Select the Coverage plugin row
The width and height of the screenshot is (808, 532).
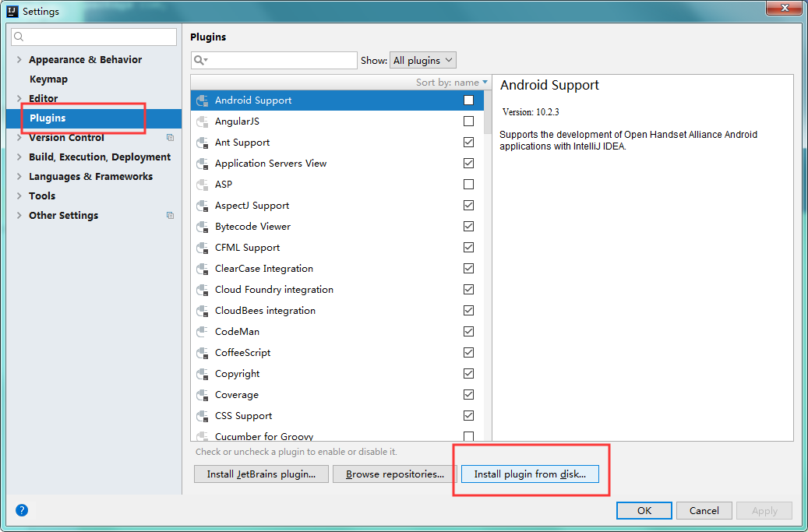tap(337, 395)
